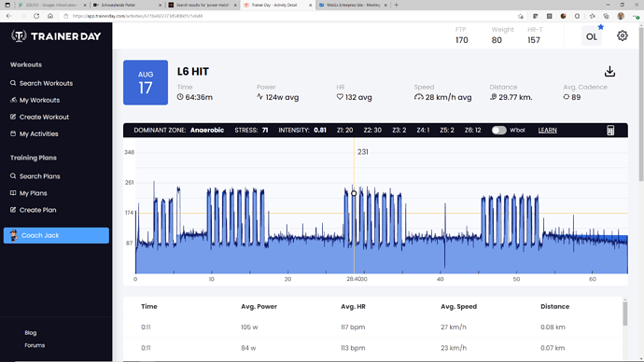Toggle the W'bal switch

pos(499,130)
